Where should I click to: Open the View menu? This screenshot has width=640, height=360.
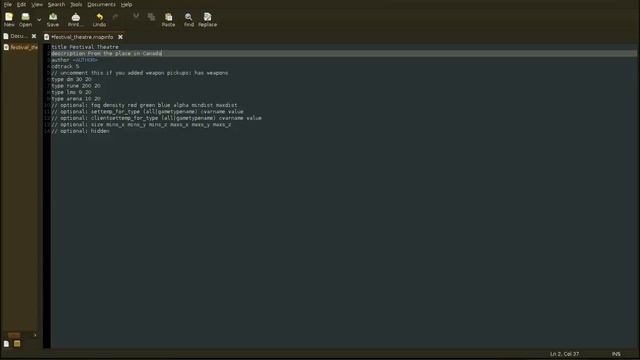[37, 4]
